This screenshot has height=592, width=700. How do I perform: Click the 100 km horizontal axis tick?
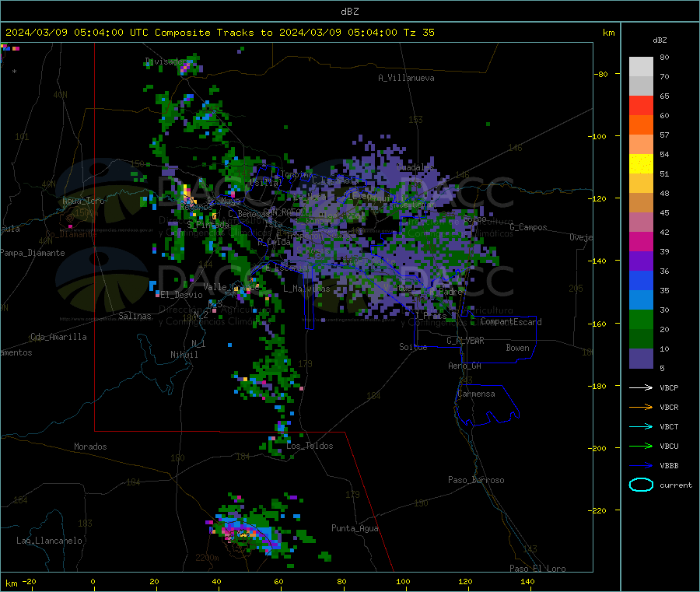pyautogui.click(x=403, y=581)
